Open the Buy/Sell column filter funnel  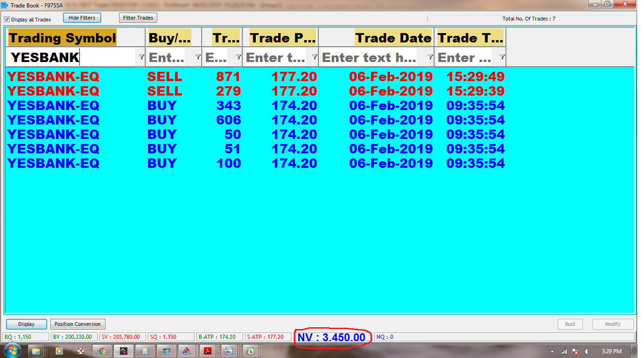pos(198,57)
